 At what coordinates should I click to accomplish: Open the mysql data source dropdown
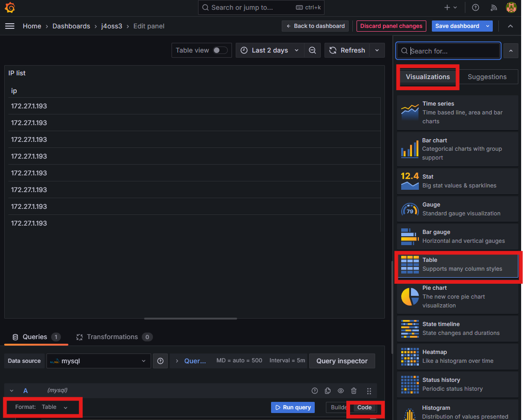(x=99, y=361)
